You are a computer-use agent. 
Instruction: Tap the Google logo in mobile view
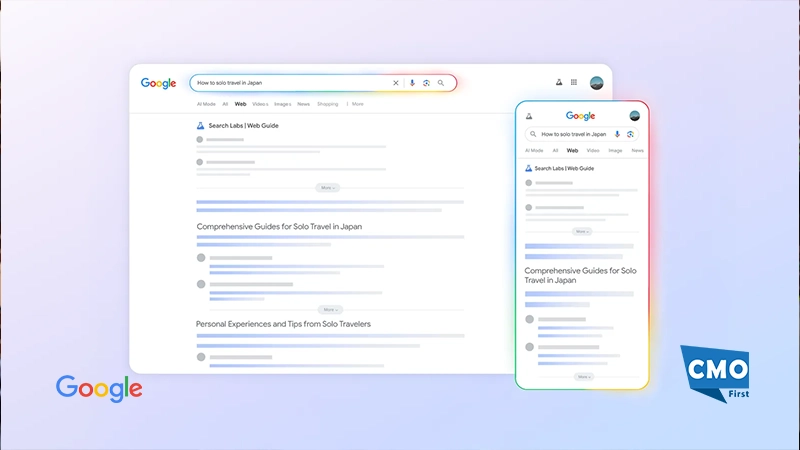(581, 116)
